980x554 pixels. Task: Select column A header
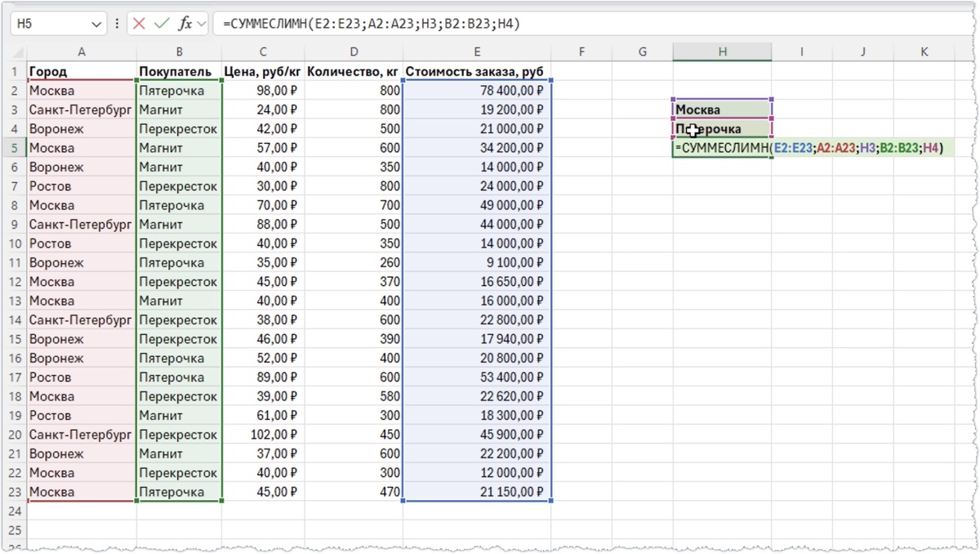82,52
